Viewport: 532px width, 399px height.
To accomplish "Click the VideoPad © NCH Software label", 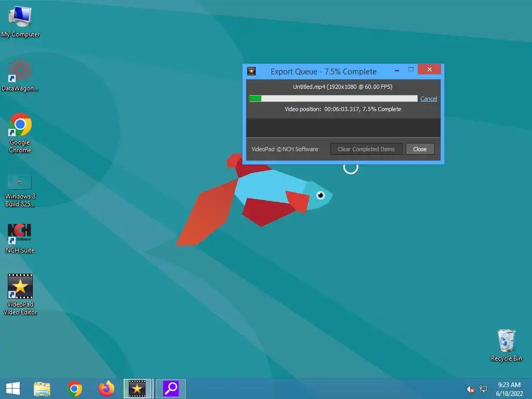I will point(285,149).
